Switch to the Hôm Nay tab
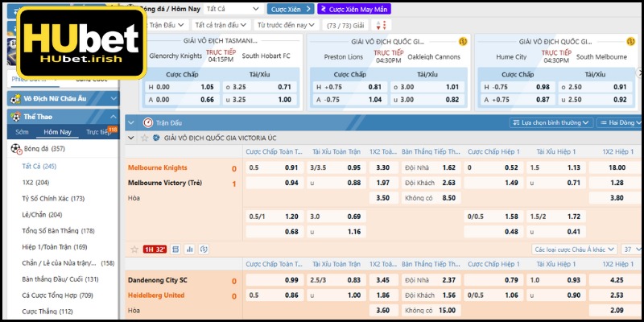This screenshot has width=644, height=322. tap(57, 132)
